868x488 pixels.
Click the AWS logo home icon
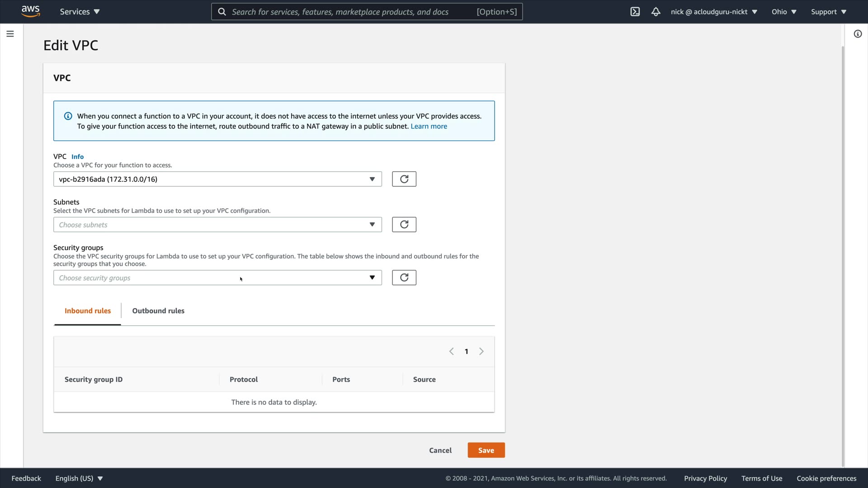30,11
